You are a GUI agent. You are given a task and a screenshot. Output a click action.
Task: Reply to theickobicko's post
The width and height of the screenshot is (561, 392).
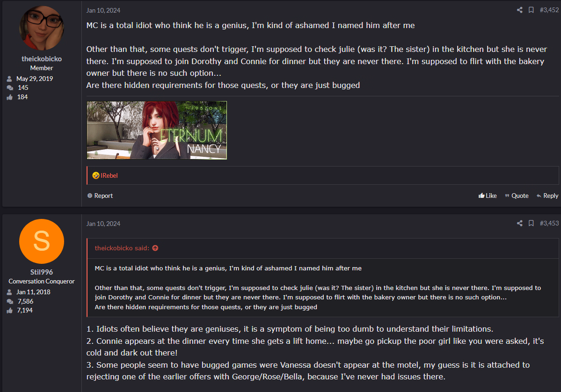547,196
